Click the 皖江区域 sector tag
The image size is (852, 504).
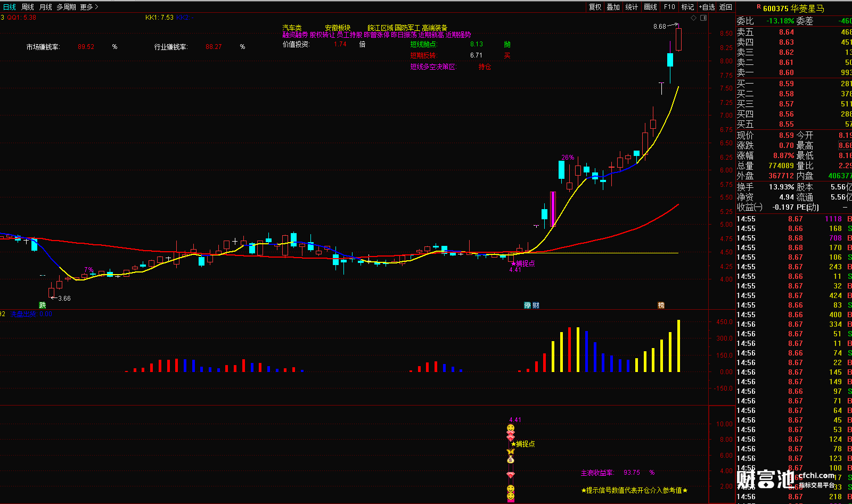[380, 28]
